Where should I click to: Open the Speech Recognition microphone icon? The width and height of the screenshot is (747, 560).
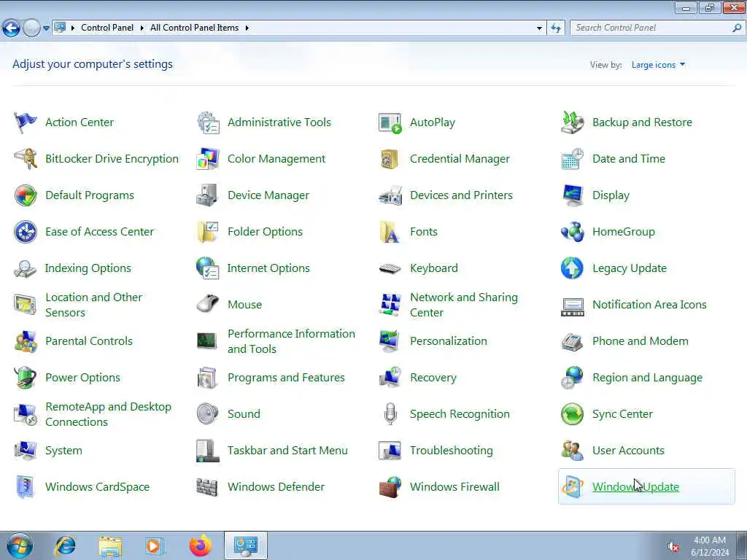click(390, 414)
